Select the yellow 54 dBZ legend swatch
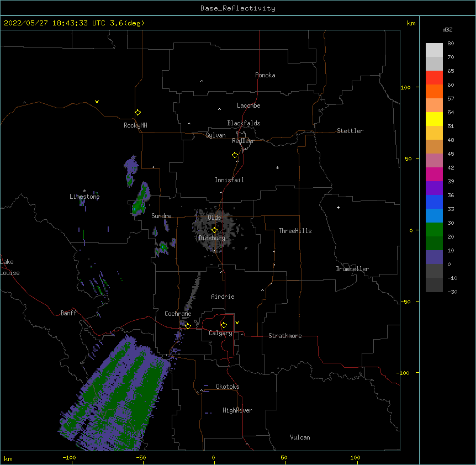 (x=434, y=119)
